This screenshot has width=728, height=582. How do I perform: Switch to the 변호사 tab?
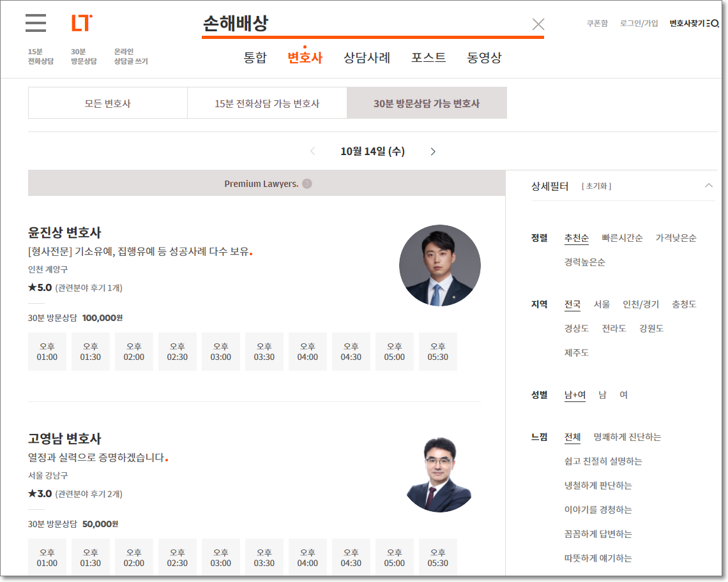pos(305,57)
